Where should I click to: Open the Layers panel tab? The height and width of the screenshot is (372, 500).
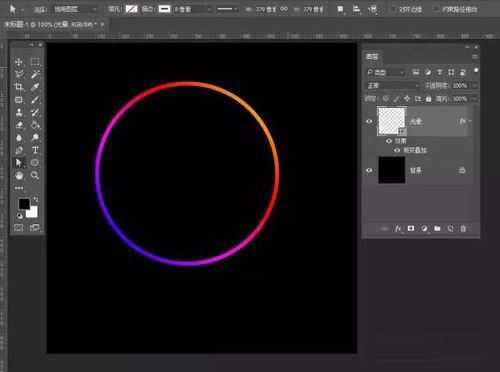pyautogui.click(x=372, y=57)
